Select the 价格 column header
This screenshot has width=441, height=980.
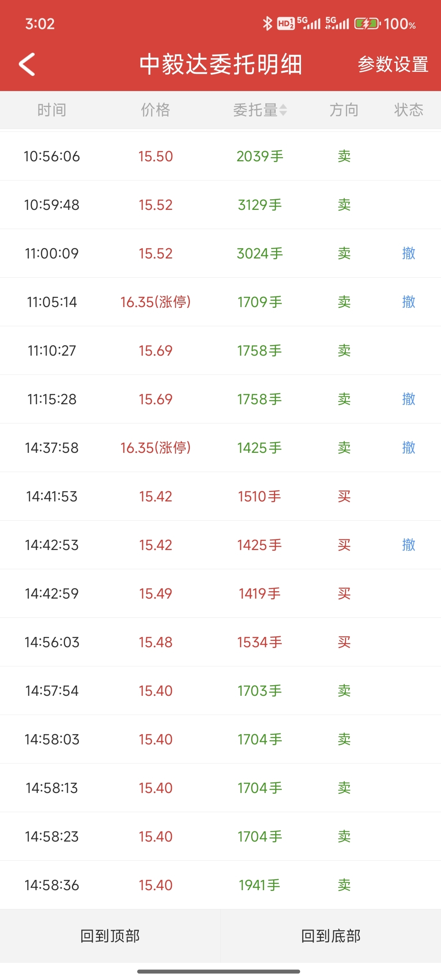156,110
